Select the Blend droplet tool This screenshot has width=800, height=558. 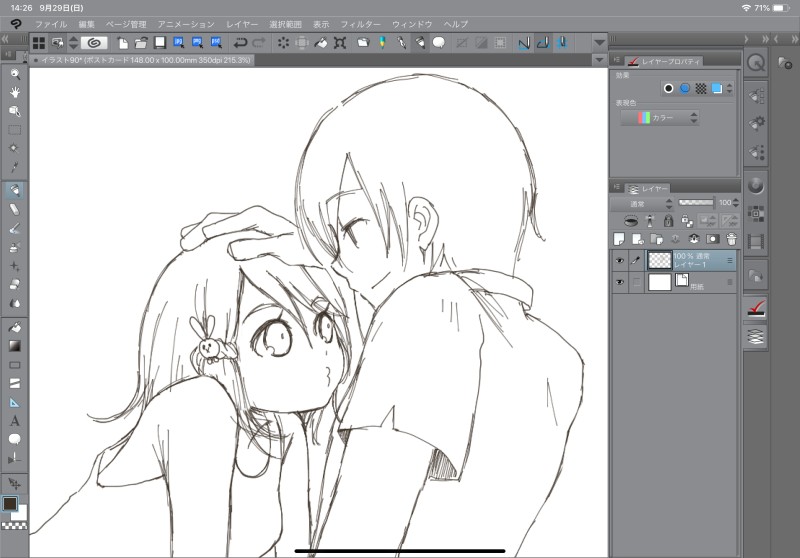pos(15,303)
